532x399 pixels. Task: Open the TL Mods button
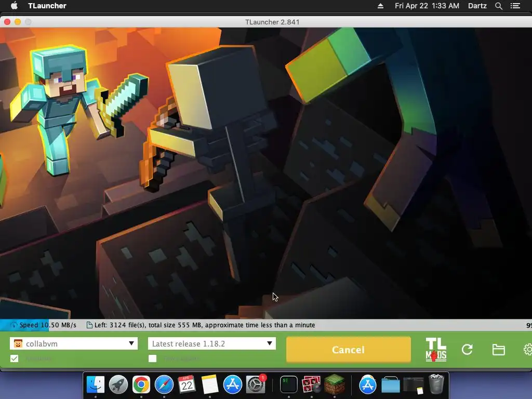[436, 350]
